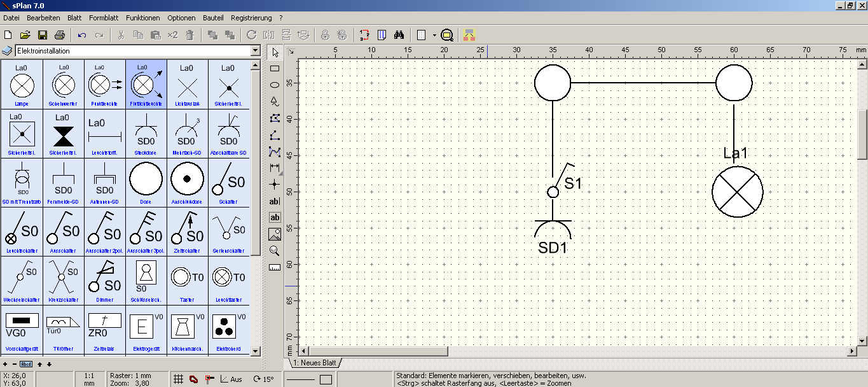The image size is (868, 387).
Task: Open the Datei menu
Action: click(x=11, y=18)
